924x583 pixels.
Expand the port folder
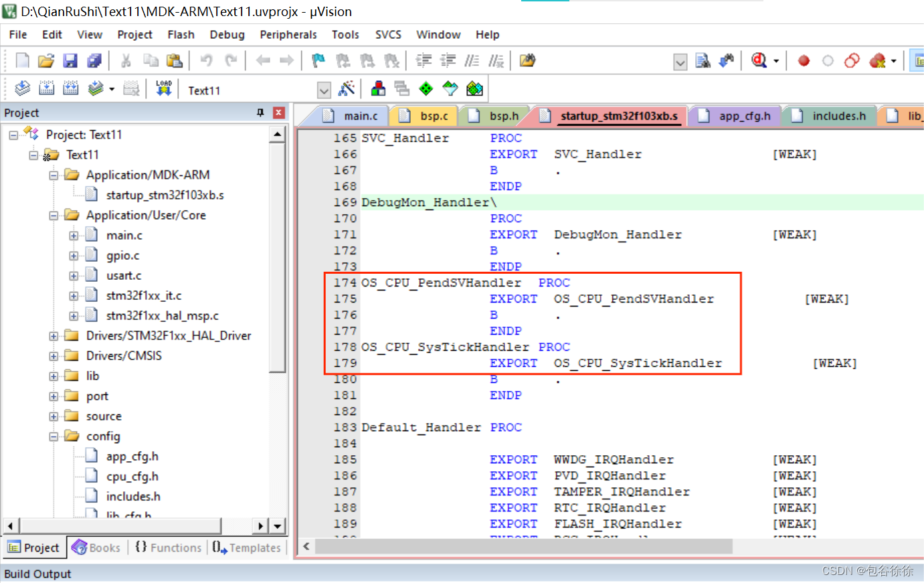coord(54,396)
